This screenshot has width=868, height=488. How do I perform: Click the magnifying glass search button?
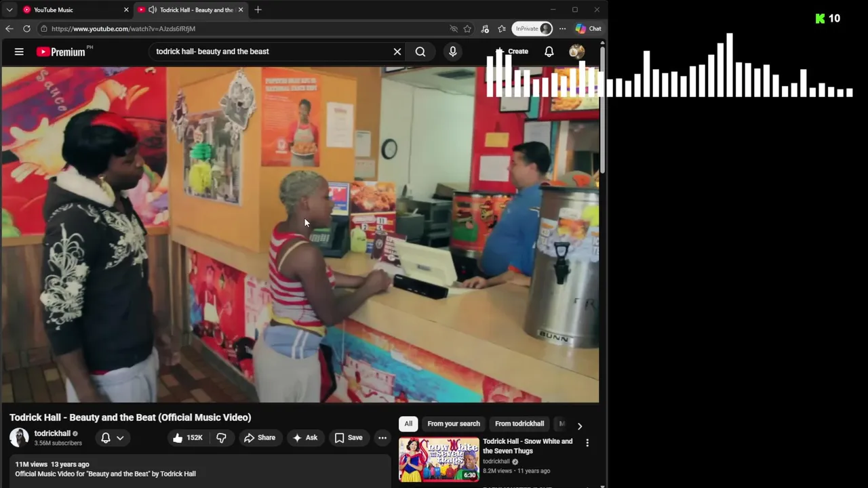point(420,52)
